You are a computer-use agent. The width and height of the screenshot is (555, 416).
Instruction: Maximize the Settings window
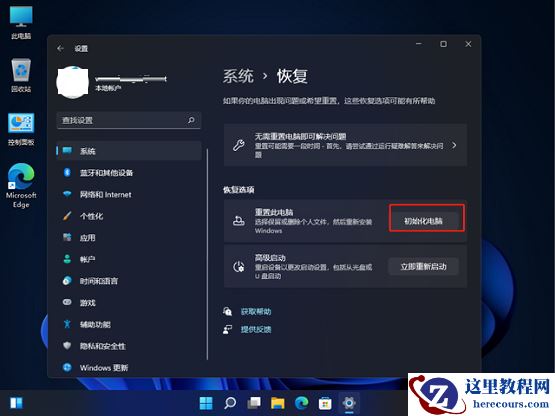click(x=444, y=44)
